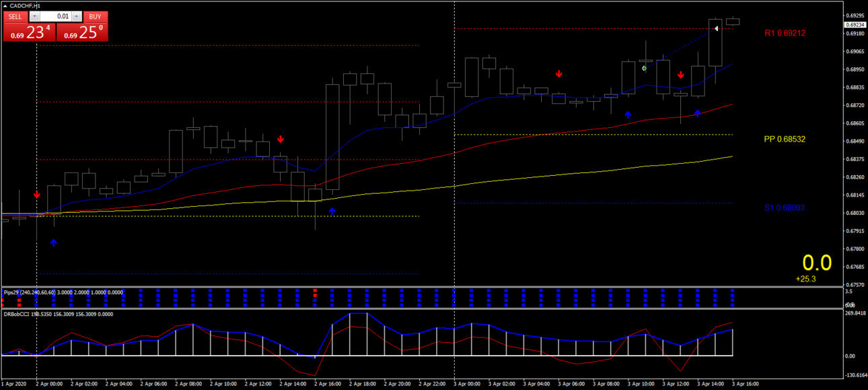868x390 pixels.
Task: Click the 1 Apr 2020 date label
Action: click(15, 384)
